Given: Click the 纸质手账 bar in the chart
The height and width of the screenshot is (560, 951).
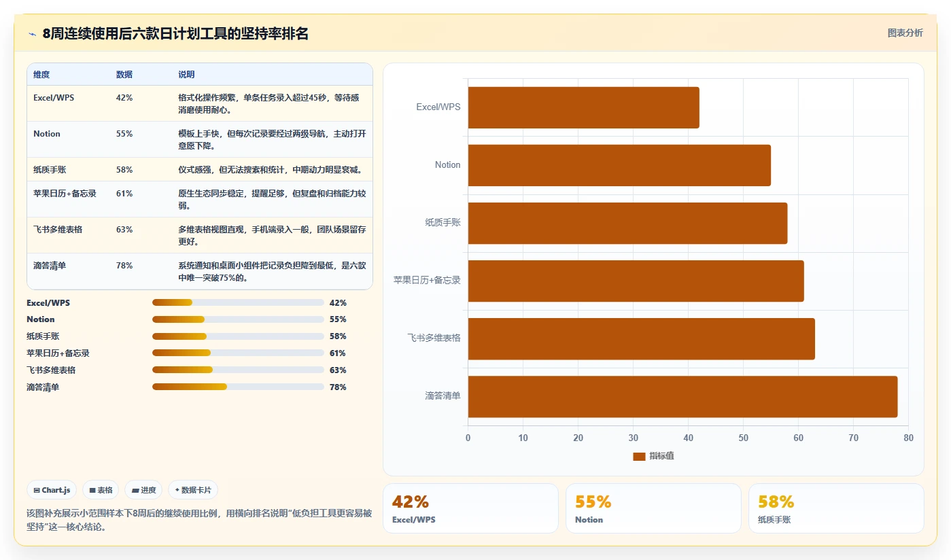Looking at the screenshot, I should (x=627, y=223).
